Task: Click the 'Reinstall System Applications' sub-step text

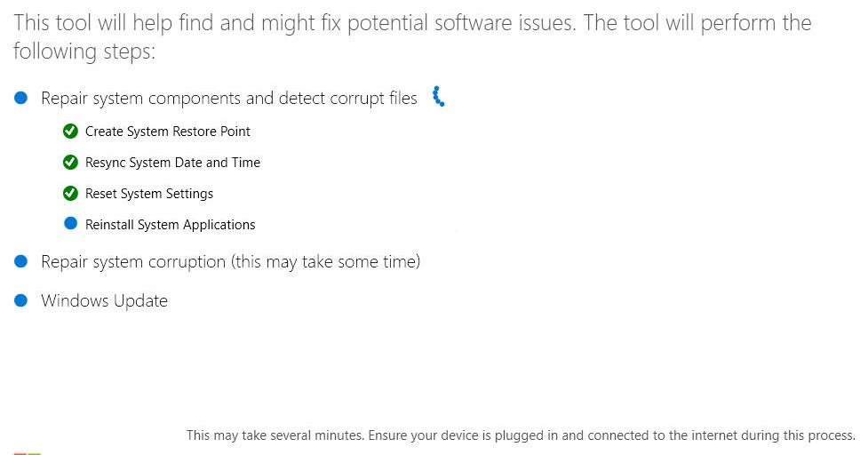Action: (170, 225)
